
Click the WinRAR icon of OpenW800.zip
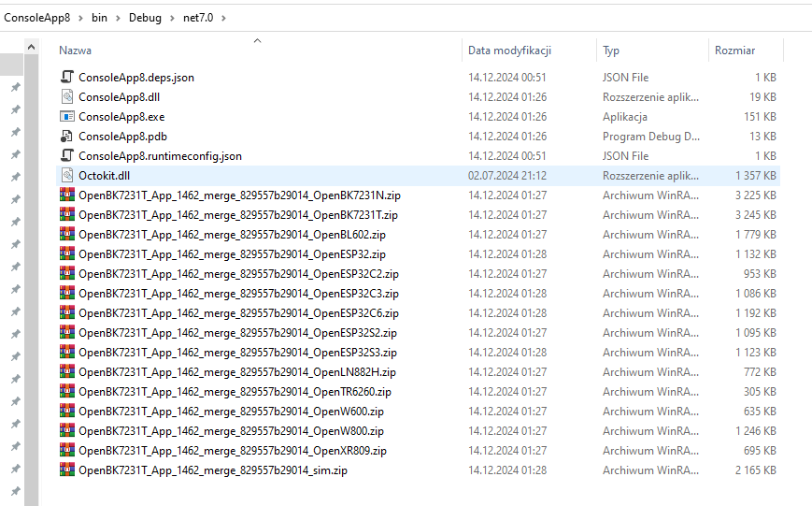[x=67, y=431]
